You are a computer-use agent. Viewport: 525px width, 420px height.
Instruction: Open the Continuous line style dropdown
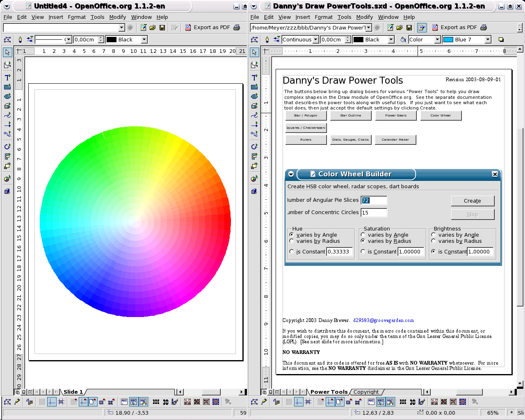[x=316, y=40]
